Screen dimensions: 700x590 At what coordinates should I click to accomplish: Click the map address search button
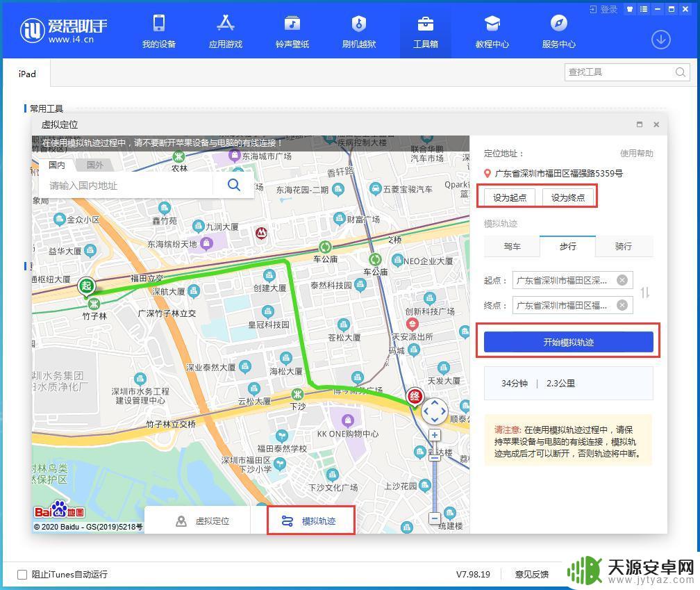[233, 185]
